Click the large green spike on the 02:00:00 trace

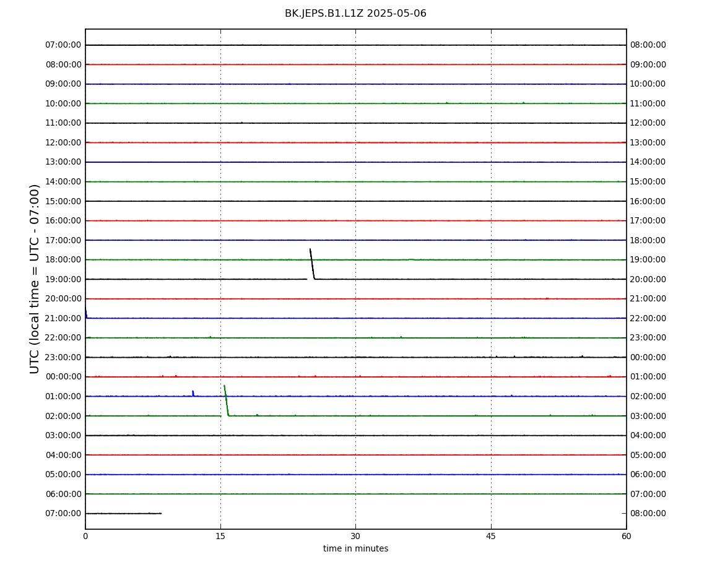[x=226, y=400]
